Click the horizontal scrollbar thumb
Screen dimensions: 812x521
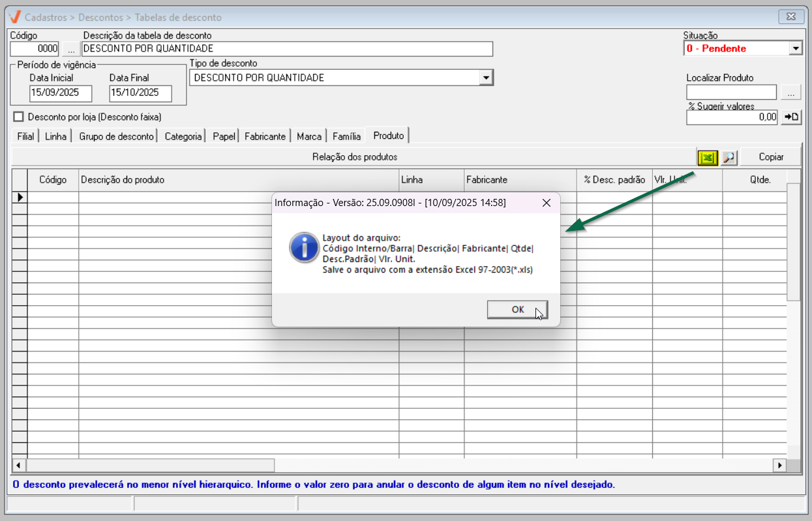[151, 465]
